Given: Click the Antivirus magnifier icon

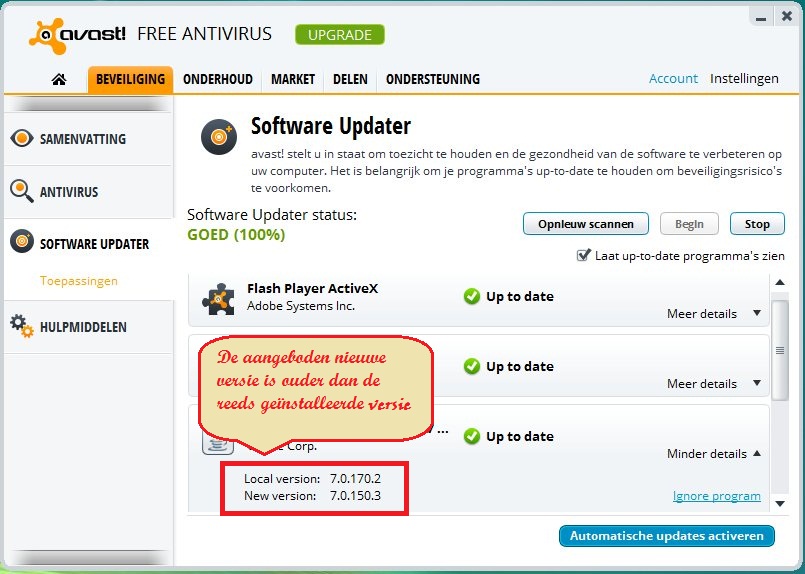Looking at the screenshot, I should (22, 191).
